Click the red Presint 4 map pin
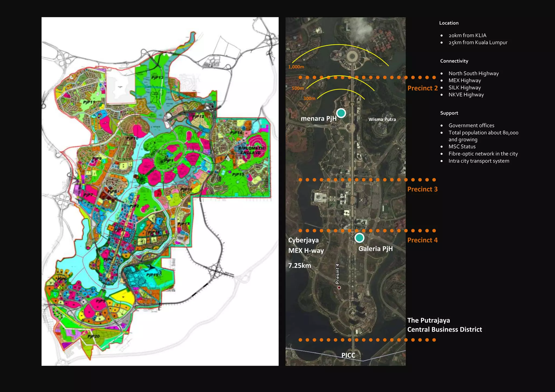555x392 pixels. click(x=339, y=288)
